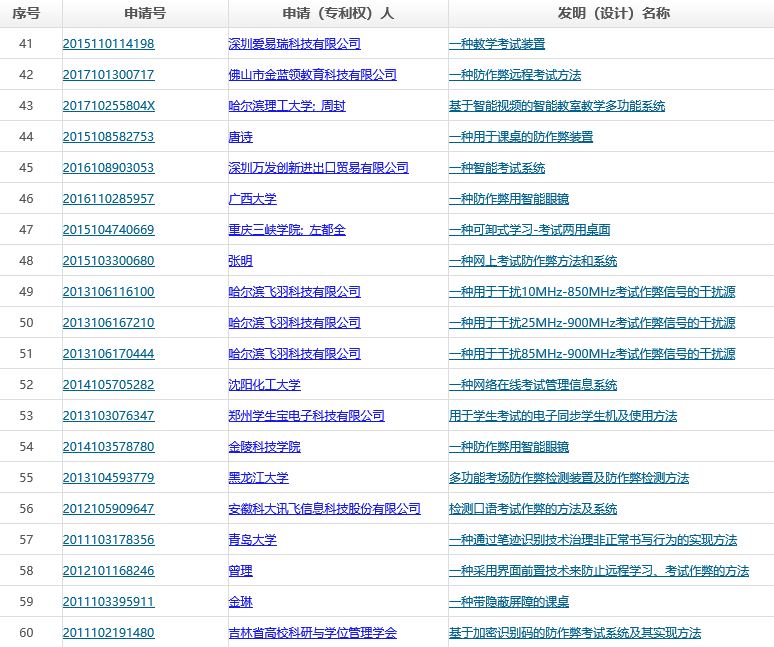Open application number 2013106116100
The width and height of the screenshot is (774, 647).
[109, 292]
